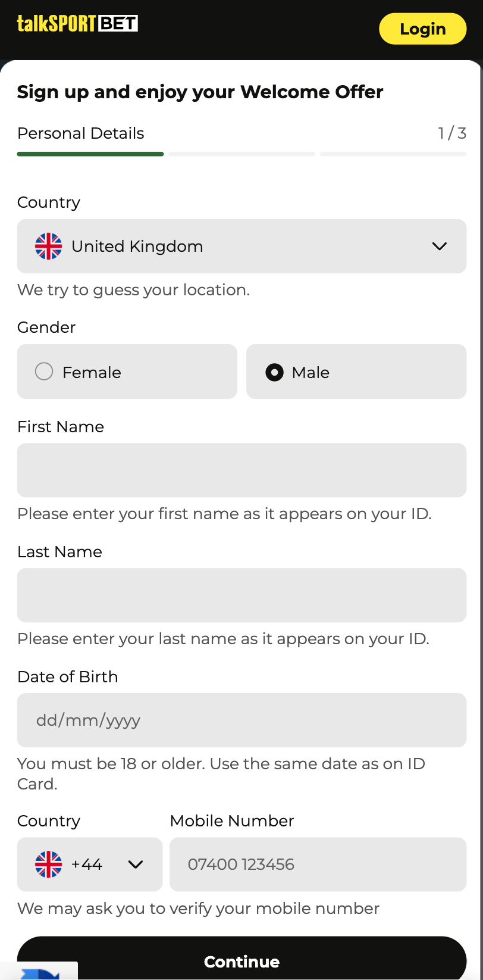Expand the chevron next to +44
Image resolution: width=483 pixels, height=980 pixels.
[x=136, y=864]
